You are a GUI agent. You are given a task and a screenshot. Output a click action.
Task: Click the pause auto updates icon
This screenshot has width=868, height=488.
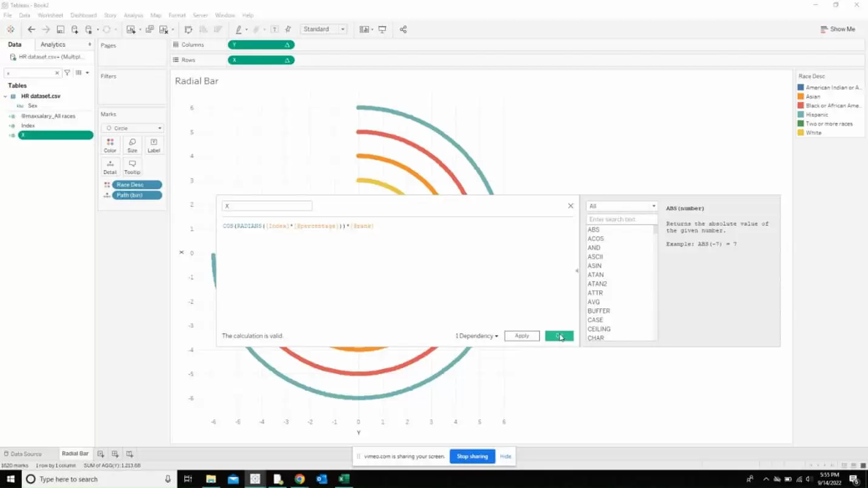(x=89, y=29)
